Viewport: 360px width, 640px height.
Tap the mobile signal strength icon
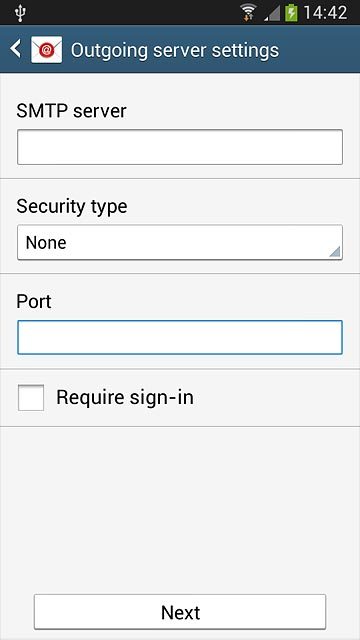tap(272, 13)
